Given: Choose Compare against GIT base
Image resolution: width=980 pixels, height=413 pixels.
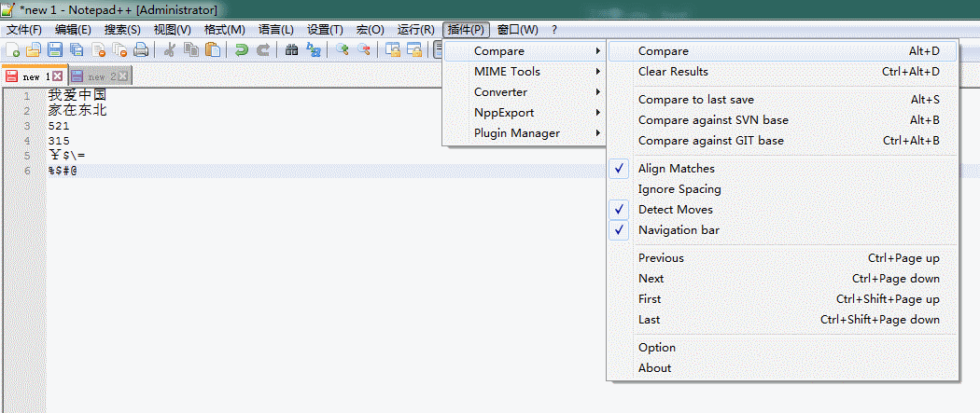Looking at the screenshot, I should [782, 141].
